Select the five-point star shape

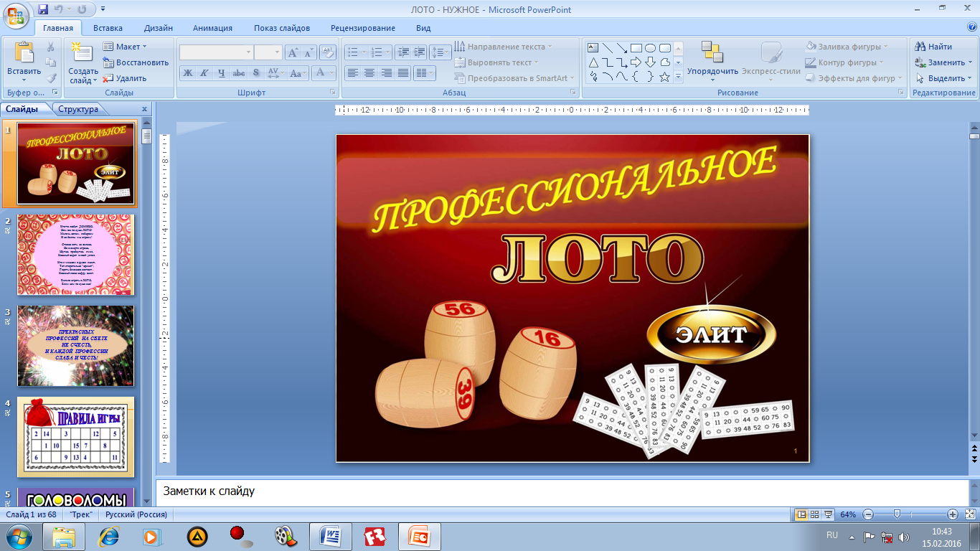tap(665, 77)
